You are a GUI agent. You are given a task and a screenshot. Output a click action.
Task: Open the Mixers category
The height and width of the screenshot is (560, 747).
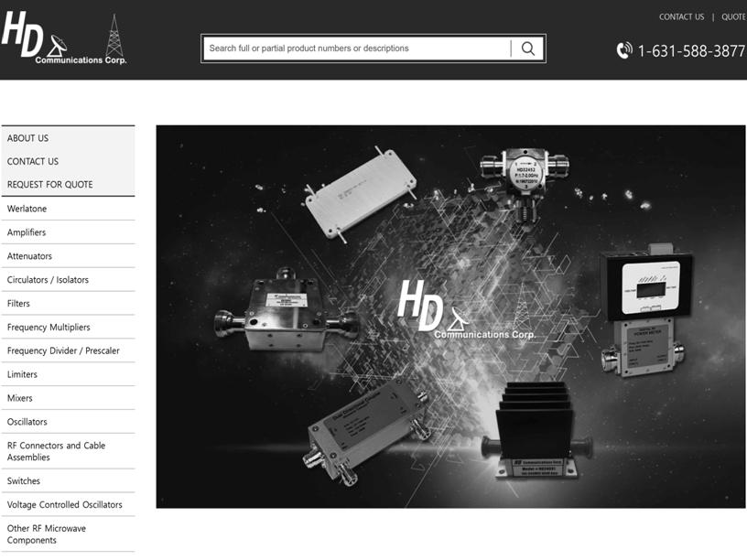(68, 398)
